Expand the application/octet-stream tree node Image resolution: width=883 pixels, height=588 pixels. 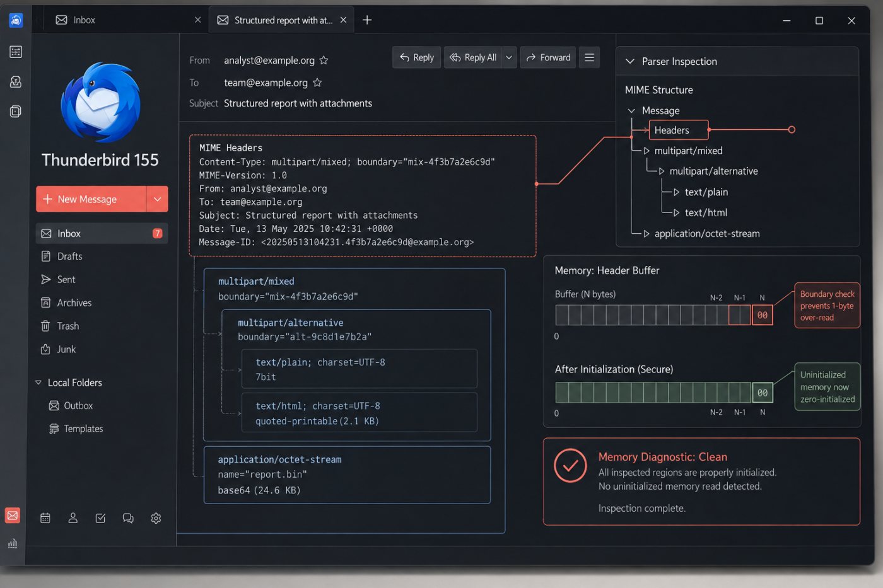(x=646, y=234)
